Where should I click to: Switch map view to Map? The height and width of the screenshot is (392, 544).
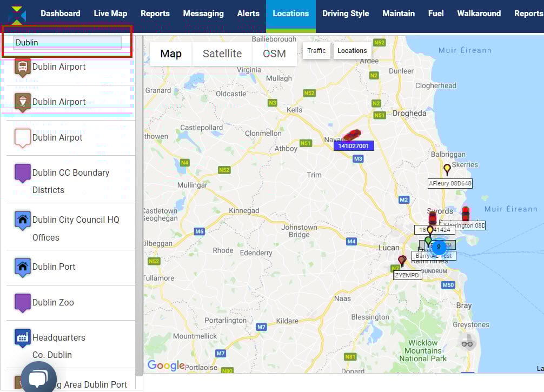click(x=171, y=54)
